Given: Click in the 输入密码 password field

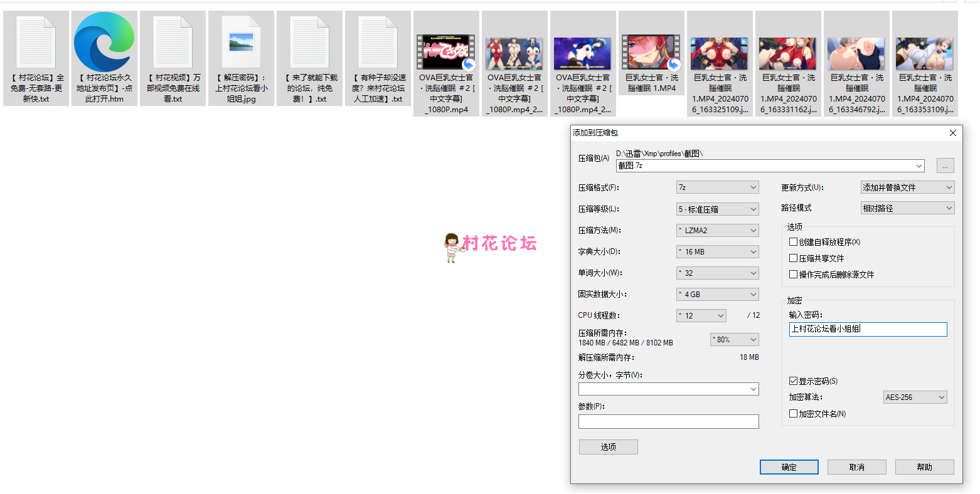Looking at the screenshot, I should coord(868,329).
